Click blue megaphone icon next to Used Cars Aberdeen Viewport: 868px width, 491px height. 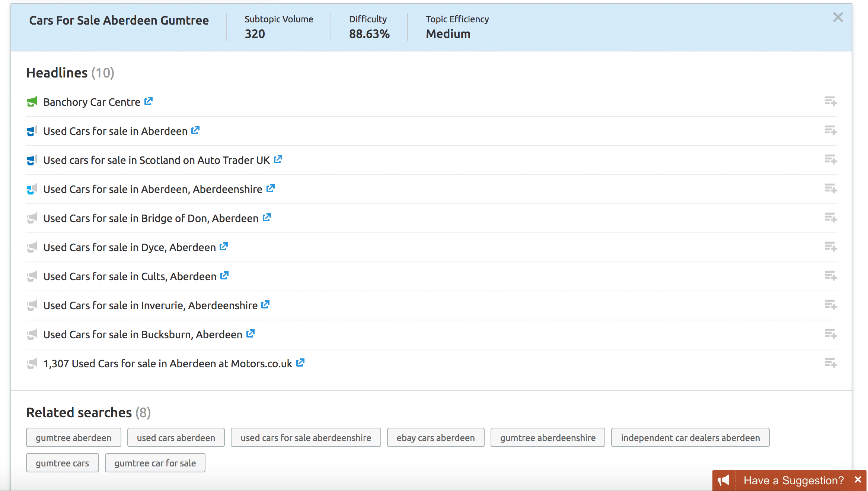coord(32,131)
